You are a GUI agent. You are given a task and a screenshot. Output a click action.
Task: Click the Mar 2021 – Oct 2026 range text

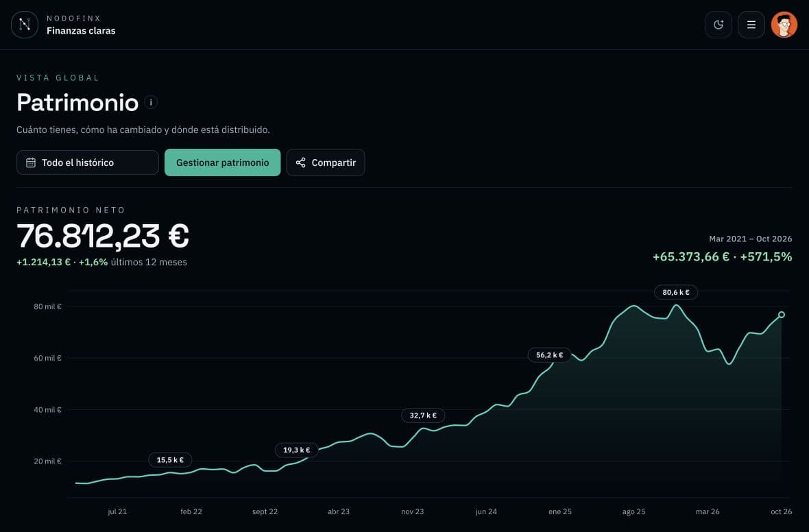coord(750,239)
